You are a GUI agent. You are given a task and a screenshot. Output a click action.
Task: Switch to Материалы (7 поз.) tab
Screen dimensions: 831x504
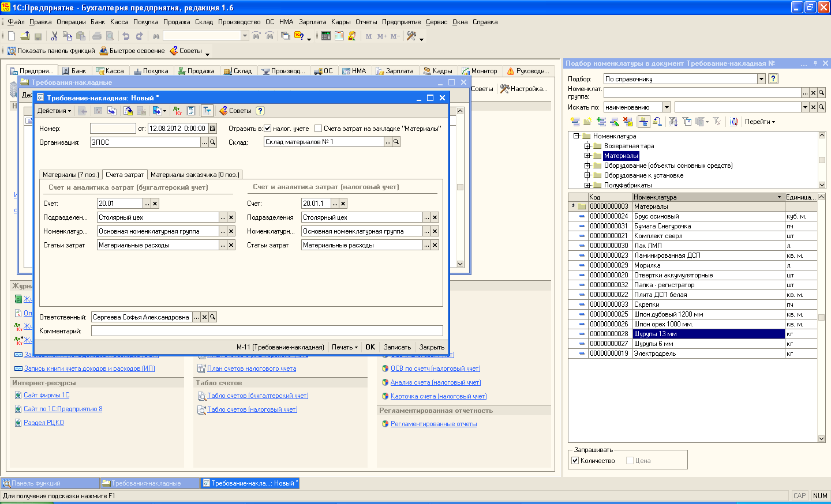point(71,175)
